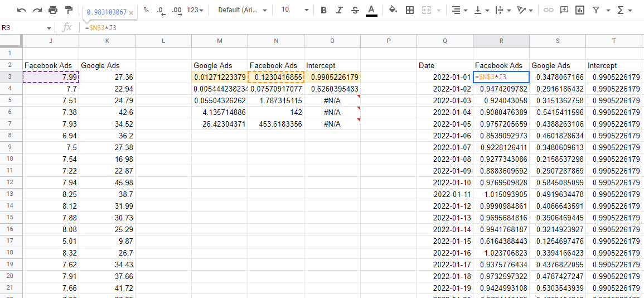Open the Borders tool
644x298 pixels.
[410, 10]
